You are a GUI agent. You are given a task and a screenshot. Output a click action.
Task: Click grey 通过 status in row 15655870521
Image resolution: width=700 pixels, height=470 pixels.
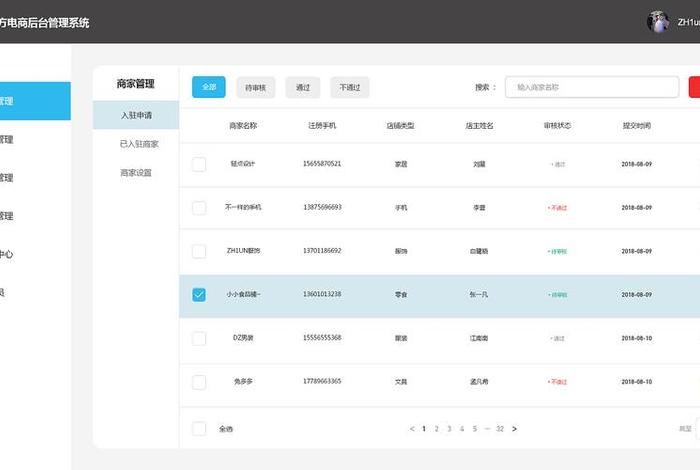pos(558,164)
